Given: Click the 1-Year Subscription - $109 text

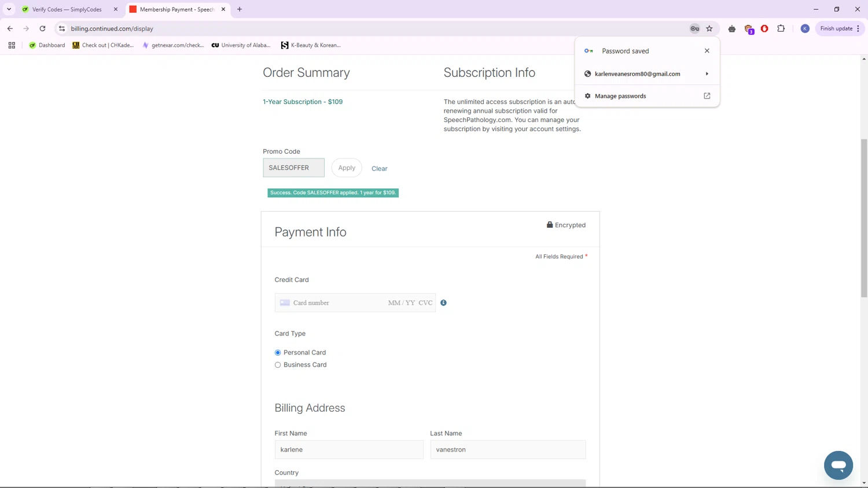Looking at the screenshot, I should [303, 102].
